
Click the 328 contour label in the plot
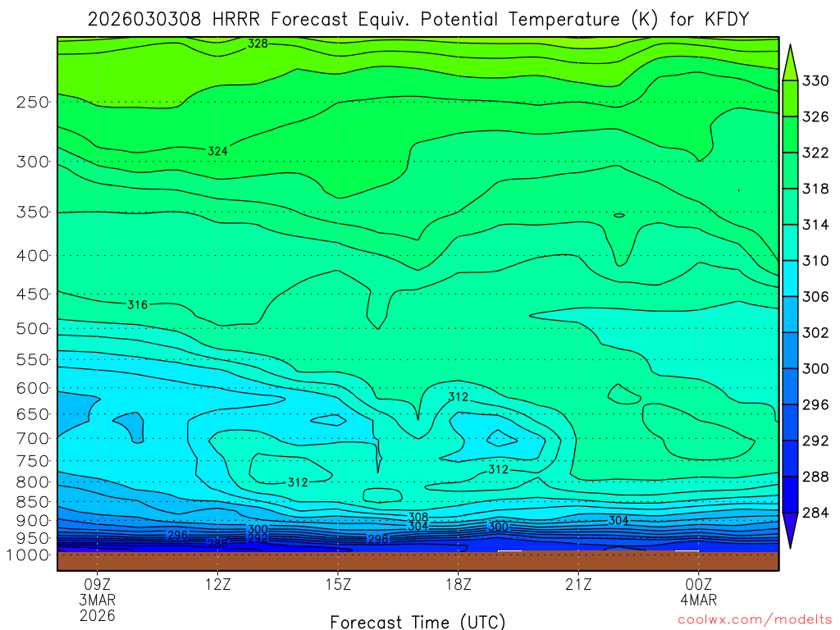click(258, 43)
